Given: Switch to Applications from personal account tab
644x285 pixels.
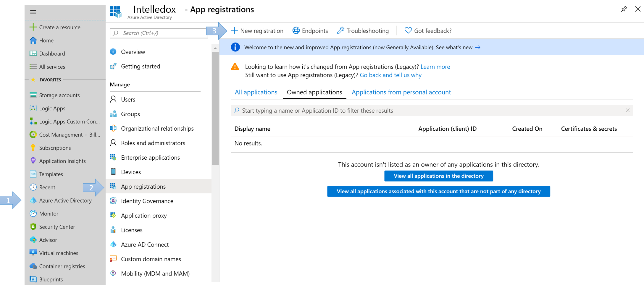Looking at the screenshot, I should (401, 92).
